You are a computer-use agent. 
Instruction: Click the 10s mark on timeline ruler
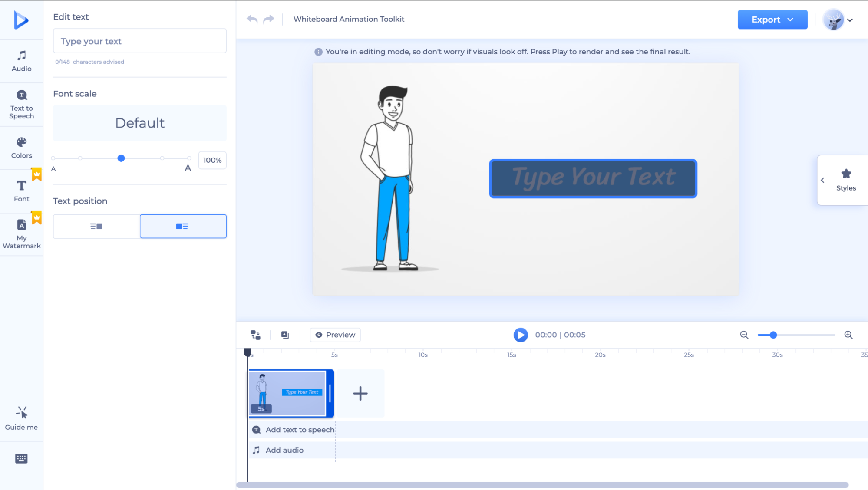click(x=423, y=355)
